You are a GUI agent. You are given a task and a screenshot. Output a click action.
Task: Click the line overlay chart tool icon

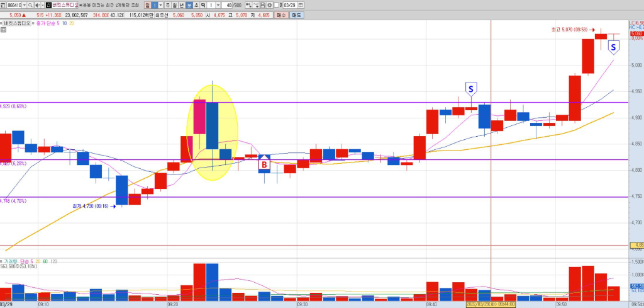[255, 5]
